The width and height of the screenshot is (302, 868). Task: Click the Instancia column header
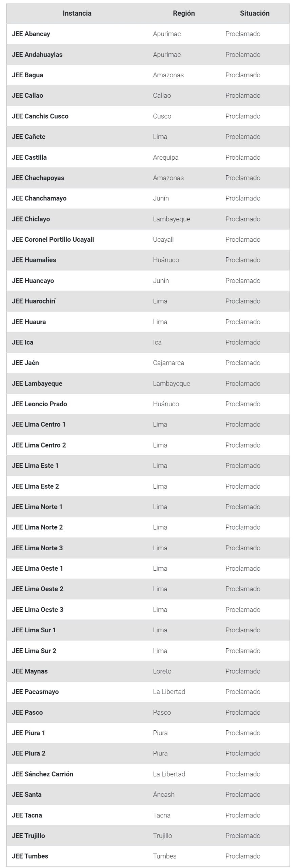click(x=77, y=13)
